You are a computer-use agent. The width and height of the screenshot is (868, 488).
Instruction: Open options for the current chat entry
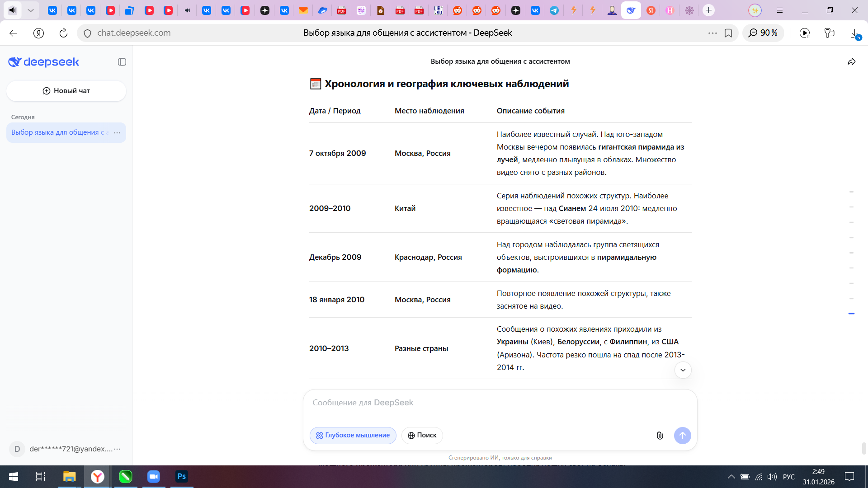[x=117, y=133]
